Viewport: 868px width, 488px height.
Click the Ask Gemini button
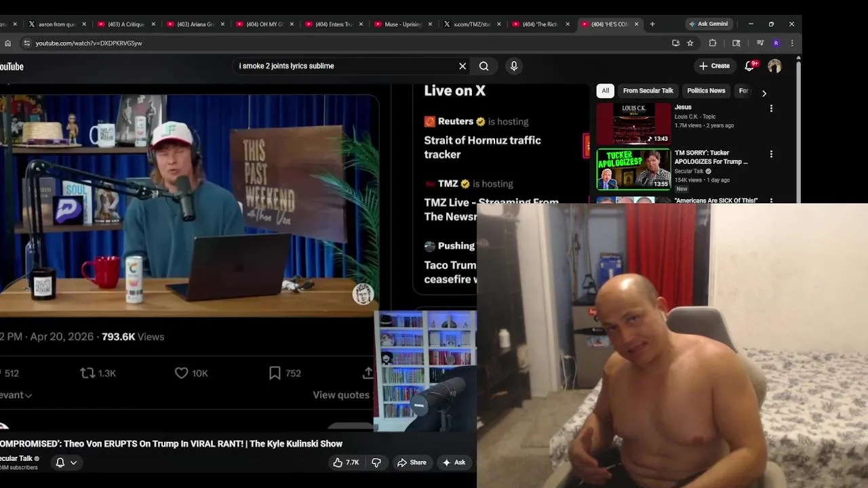click(708, 24)
